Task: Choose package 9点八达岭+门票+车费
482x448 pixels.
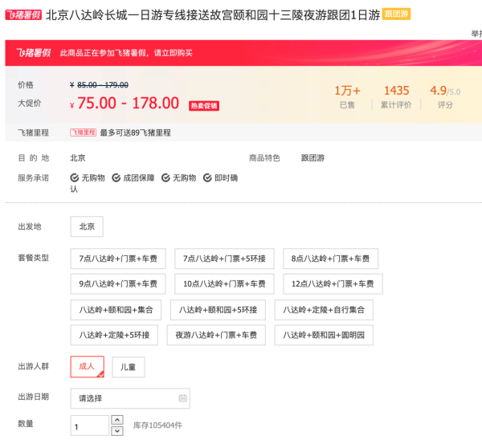Action: [118, 284]
